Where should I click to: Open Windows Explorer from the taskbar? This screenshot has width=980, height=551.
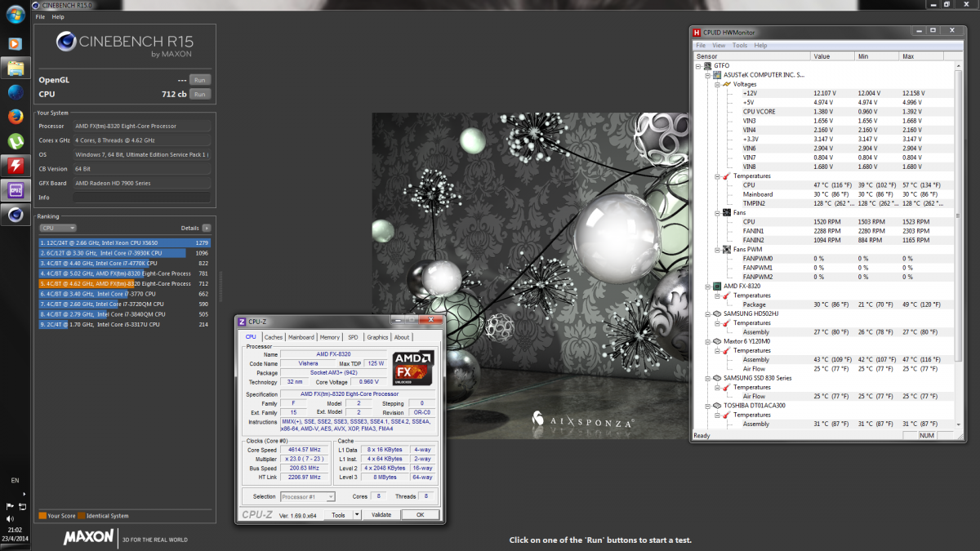click(16, 68)
